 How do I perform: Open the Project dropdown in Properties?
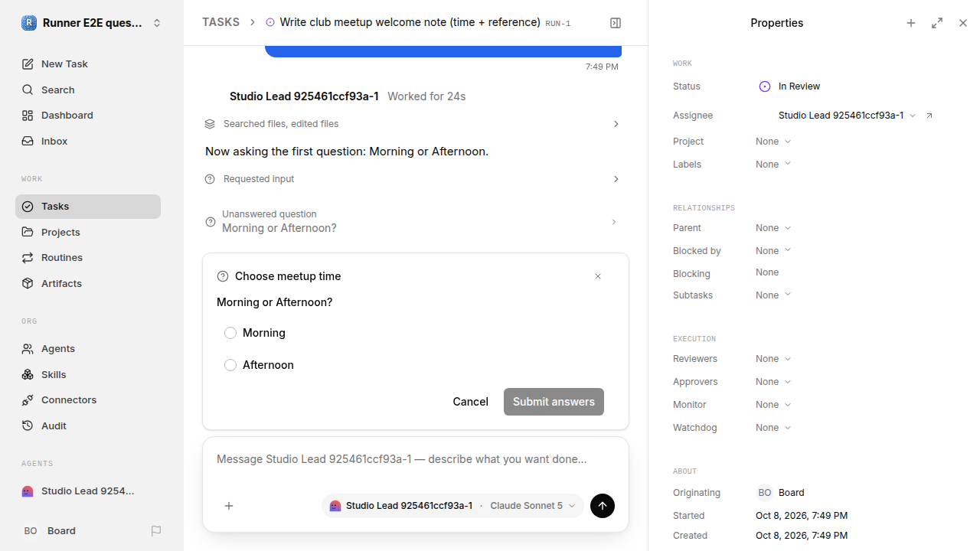(773, 142)
